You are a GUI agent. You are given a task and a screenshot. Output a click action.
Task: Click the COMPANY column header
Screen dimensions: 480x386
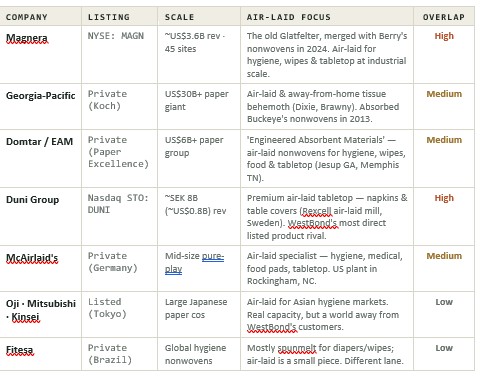point(41,17)
